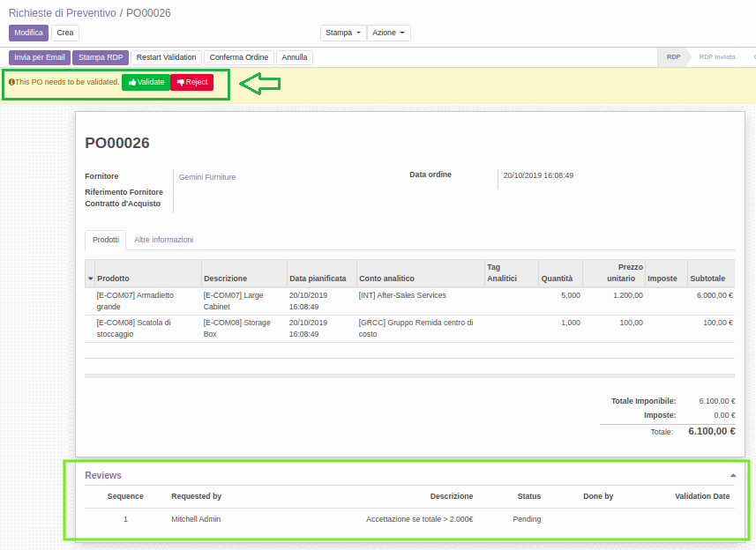
Task: Select the Prodotti tab
Action: [105, 239]
